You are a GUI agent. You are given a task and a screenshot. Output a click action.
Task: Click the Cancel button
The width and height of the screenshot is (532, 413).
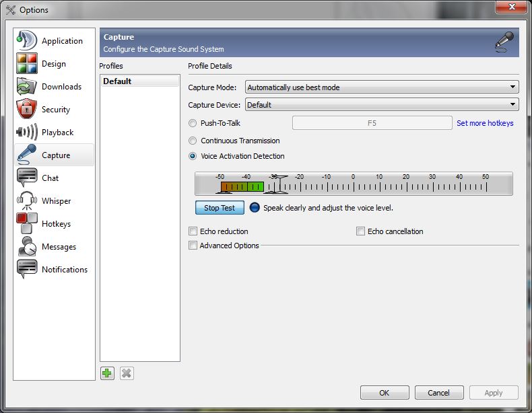[438, 393]
